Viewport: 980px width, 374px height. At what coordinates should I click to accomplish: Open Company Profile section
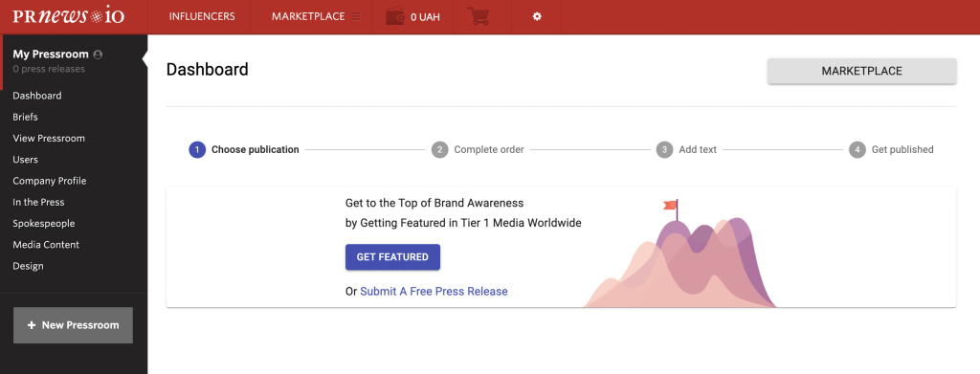pos(50,181)
